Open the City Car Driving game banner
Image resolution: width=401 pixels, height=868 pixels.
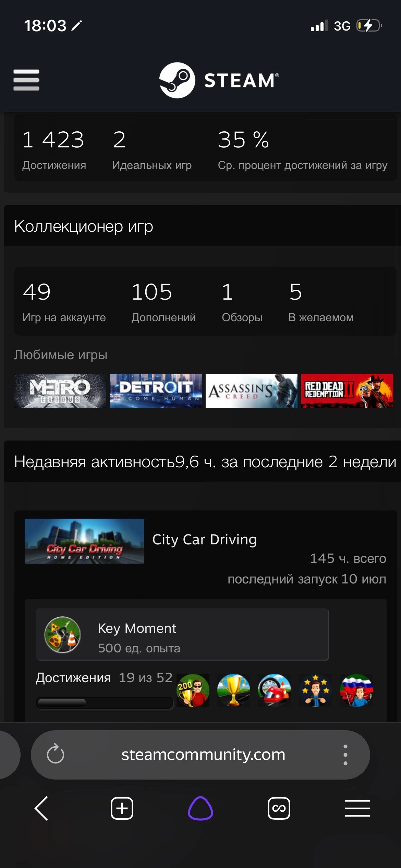point(84,541)
